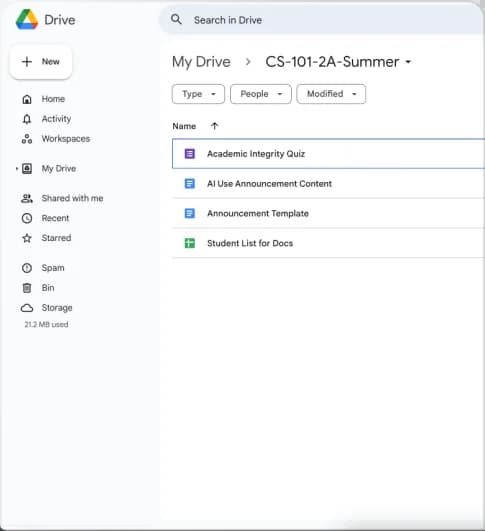Open the Spam section icon
The image size is (485, 531).
point(27,268)
